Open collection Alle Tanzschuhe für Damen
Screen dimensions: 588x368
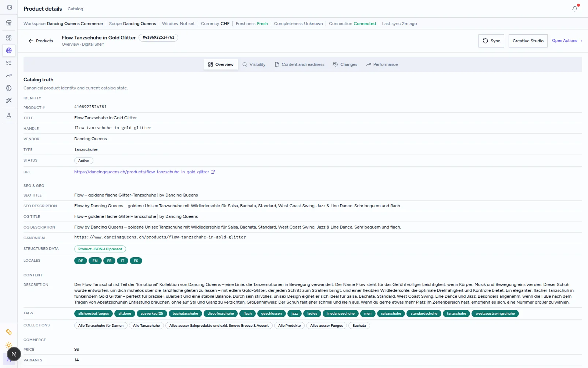click(101, 326)
